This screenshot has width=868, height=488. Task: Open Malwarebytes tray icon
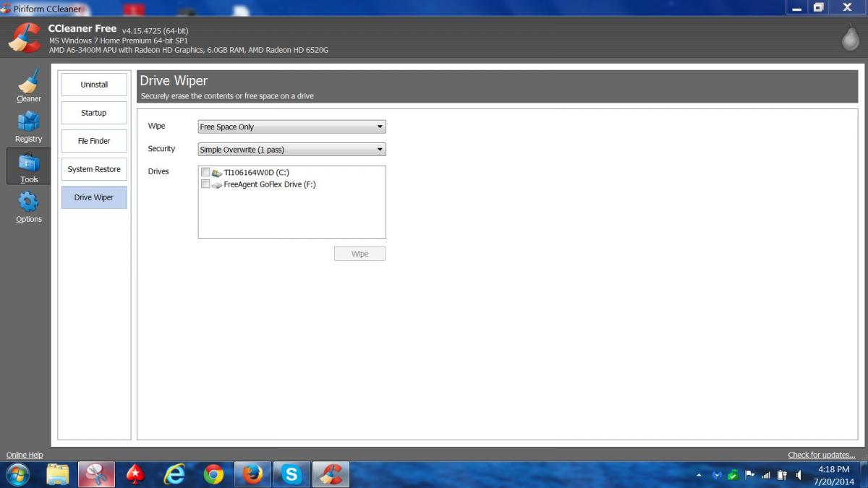click(717, 475)
